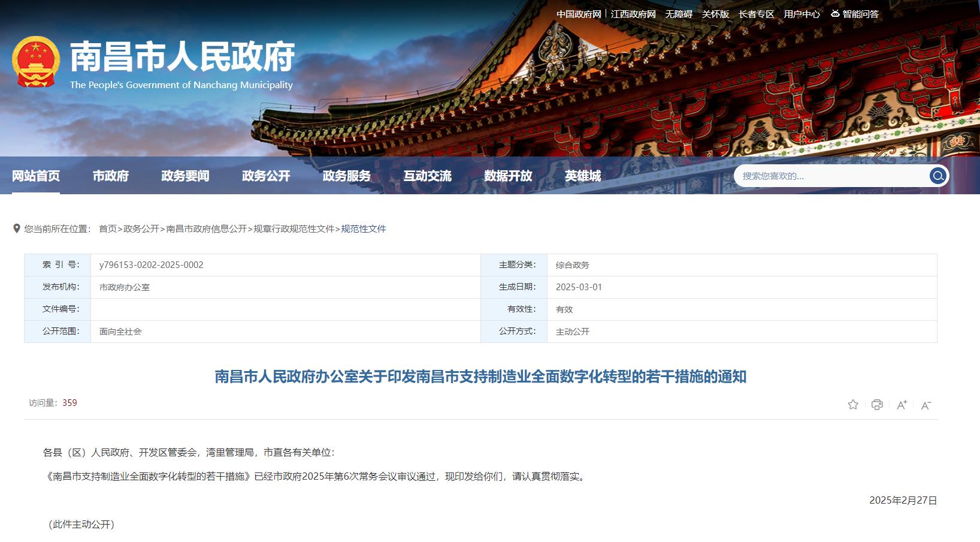This screenshot has width=980, height=542.
Task: Open the 政务服务 section
Action: [346, 176]
